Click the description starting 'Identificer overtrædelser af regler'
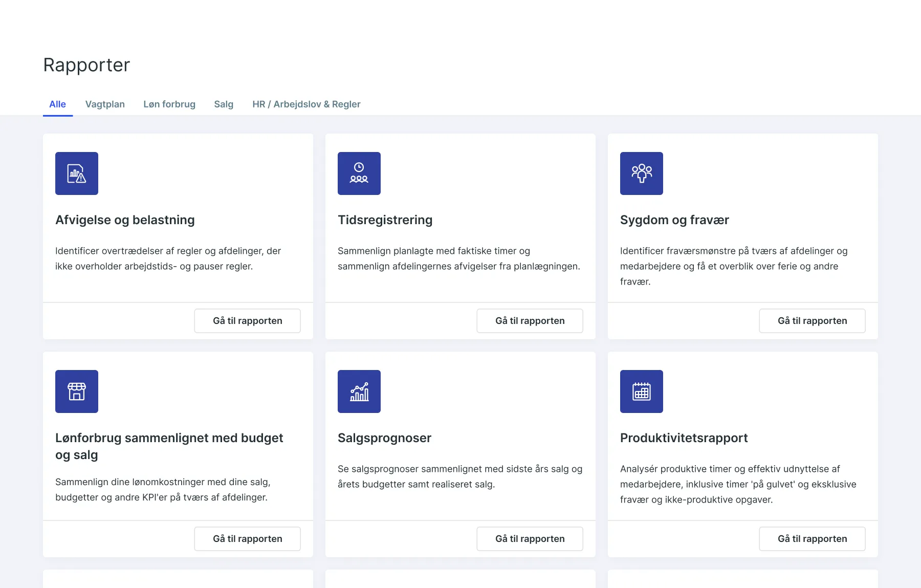The width and height of the screenshot is (921, 588). tap(168, 258)
